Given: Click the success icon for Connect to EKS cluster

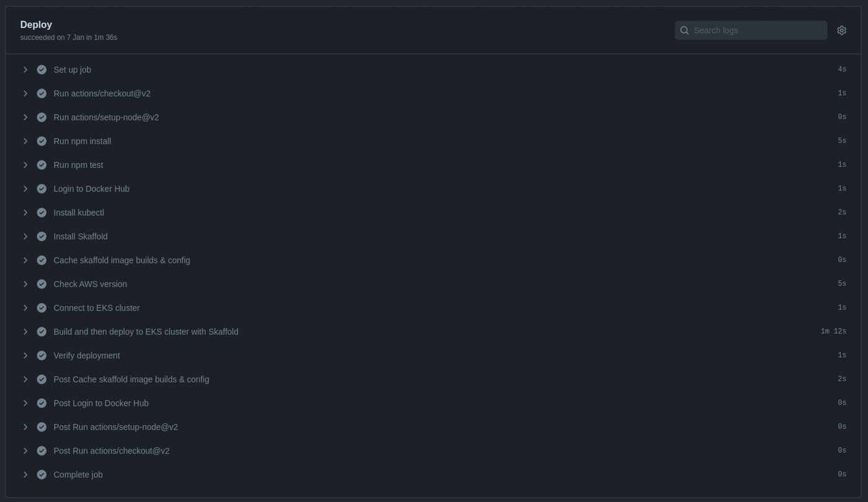Looking at the screenshot, I should tap(42, 307).
